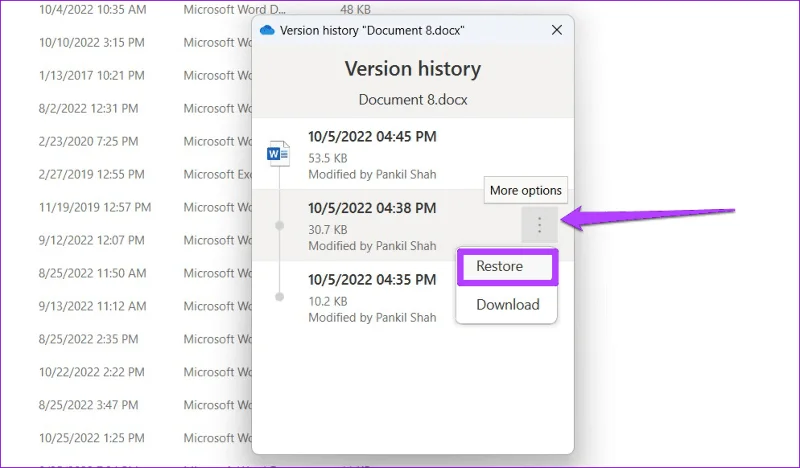Select file row dated 9/12/2022 12:07 PM

[x=145, y=240]
